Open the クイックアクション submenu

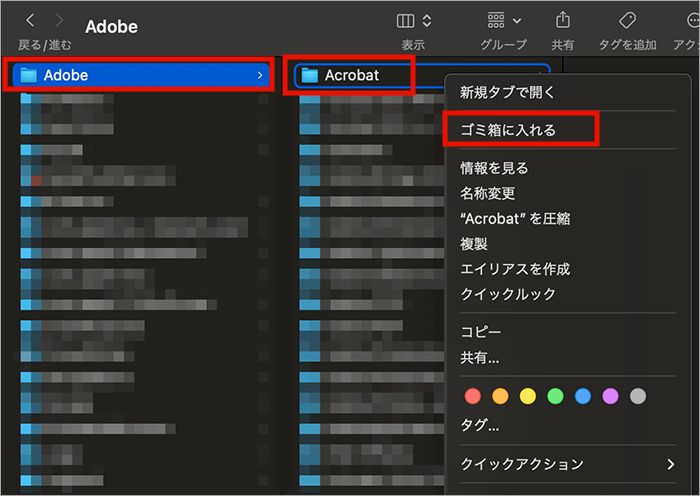point(567,464)
